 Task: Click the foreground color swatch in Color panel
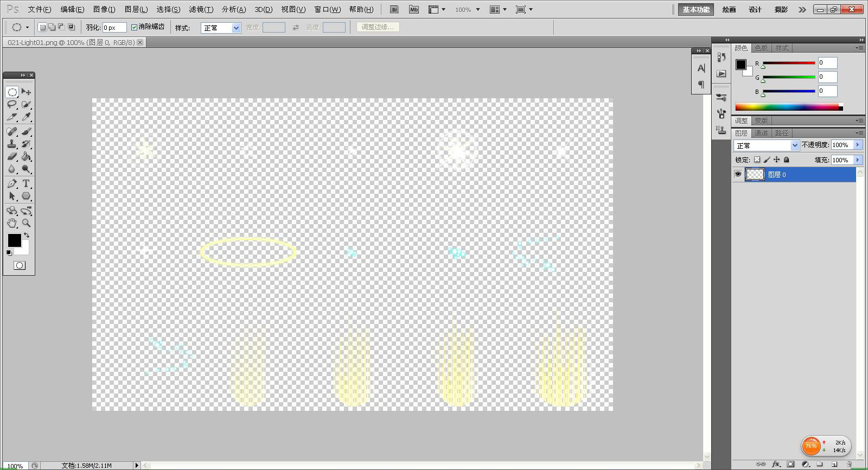741,64
